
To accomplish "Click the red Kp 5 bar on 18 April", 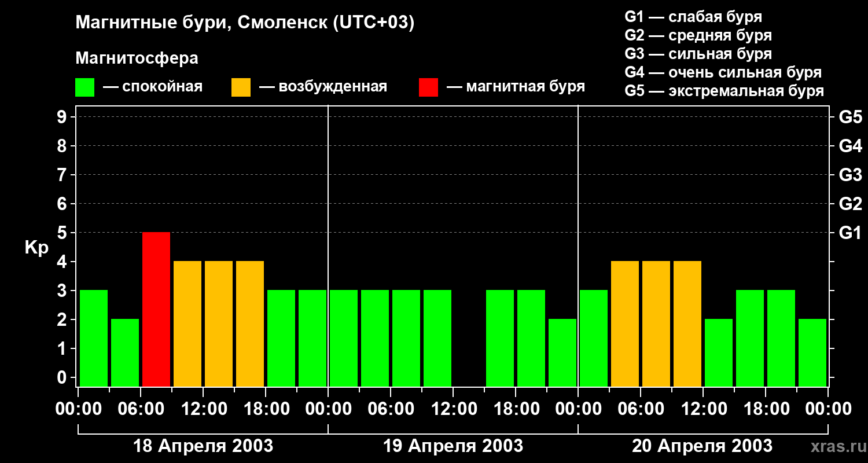I will [x=156, y=310].
